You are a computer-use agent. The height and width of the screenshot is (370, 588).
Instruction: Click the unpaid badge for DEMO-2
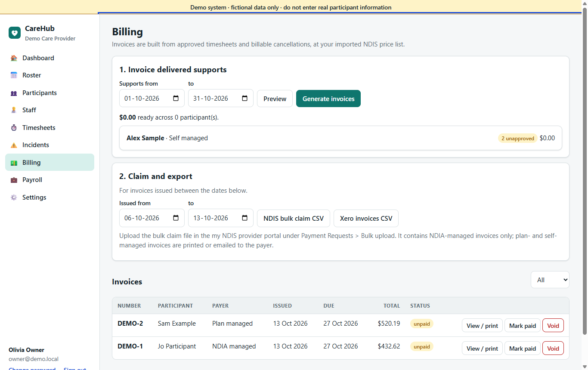coord(422,324)
